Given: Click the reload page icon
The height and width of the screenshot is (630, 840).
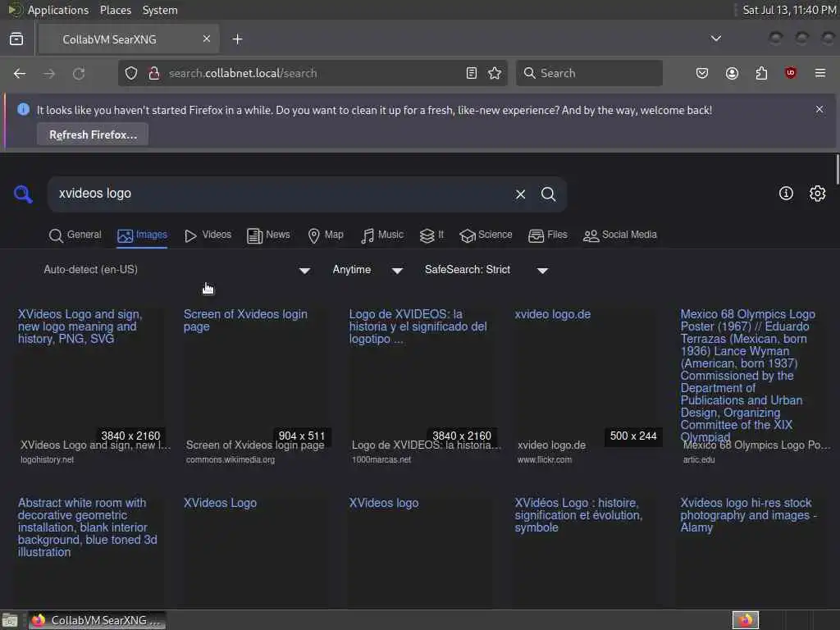Looking at the screenshot, I should pos(79,73).
